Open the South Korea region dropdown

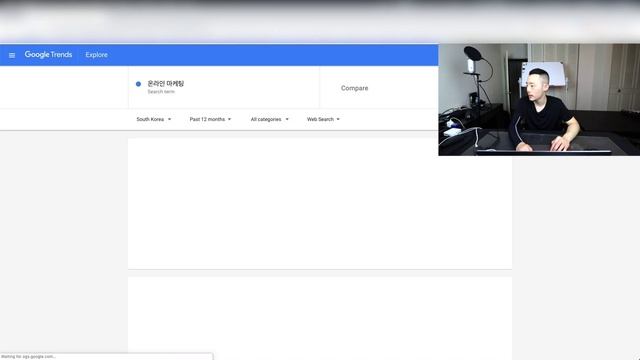pyautogui.click(x=153, y=119)
